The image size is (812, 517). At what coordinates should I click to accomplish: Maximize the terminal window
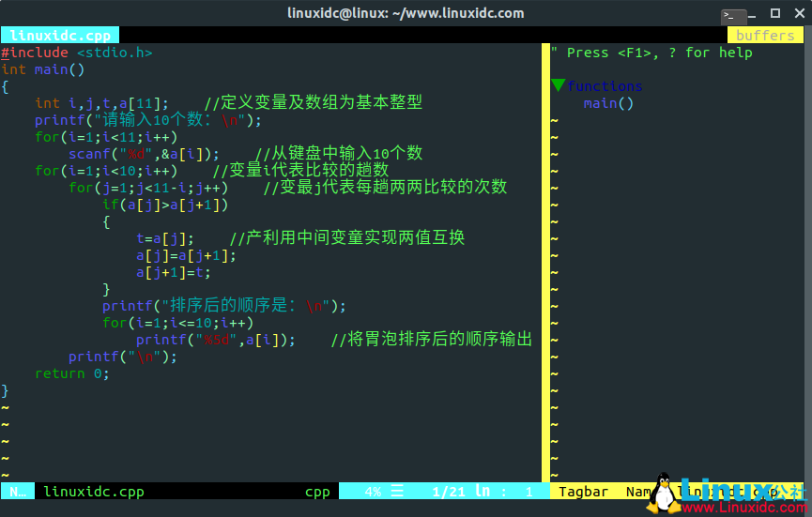point(775,13)
